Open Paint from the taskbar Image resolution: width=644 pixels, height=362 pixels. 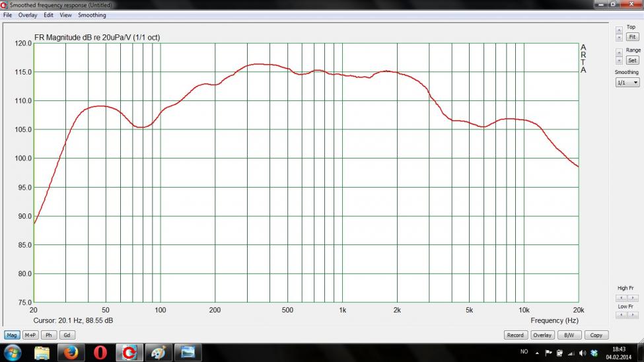coord(159,353)
